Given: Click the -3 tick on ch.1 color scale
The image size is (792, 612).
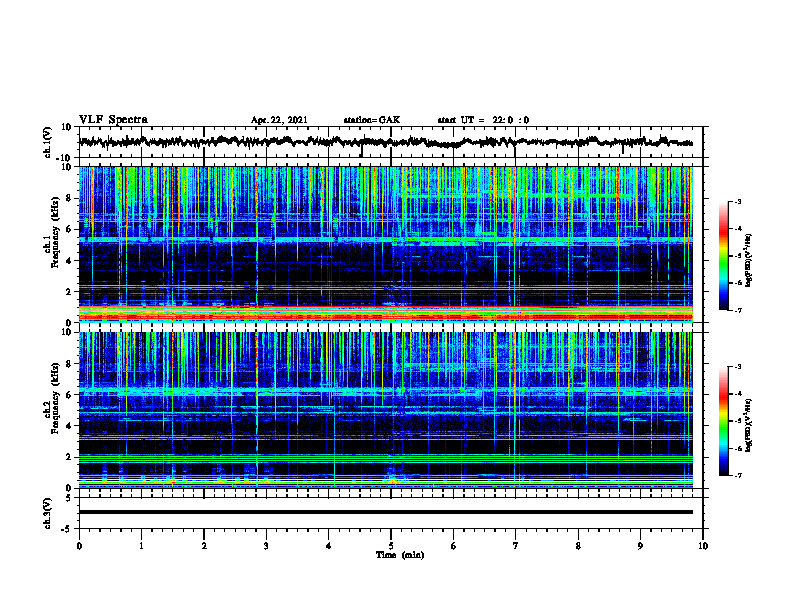Looking at the screenshot, I should [737, 201].
